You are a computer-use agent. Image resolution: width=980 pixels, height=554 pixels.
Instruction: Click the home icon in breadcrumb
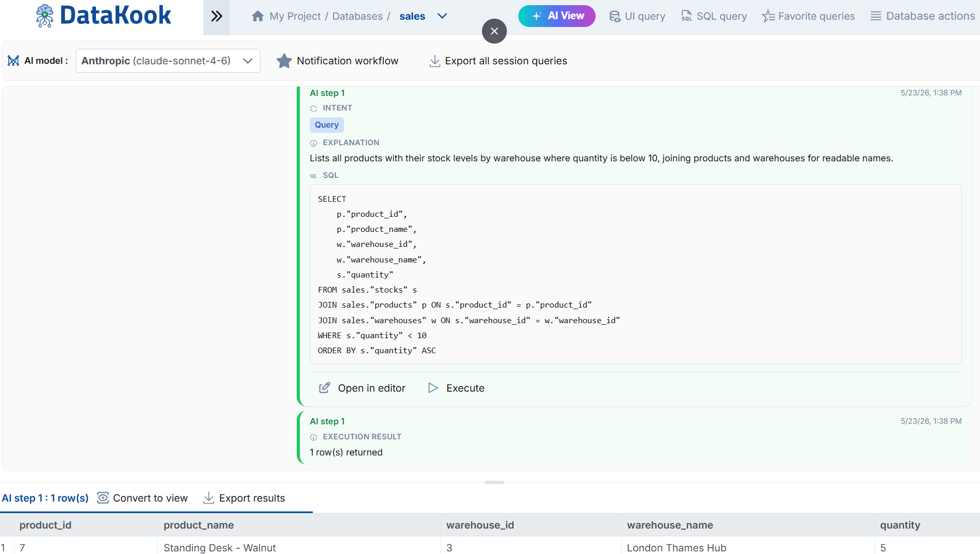258,16
